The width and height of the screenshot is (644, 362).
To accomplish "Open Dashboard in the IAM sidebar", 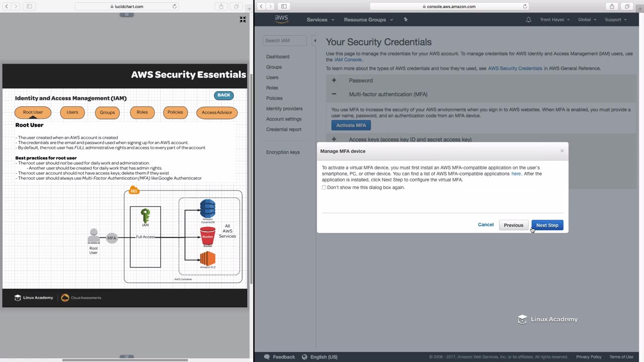I will pyautogui.click(x=278, y=57).
